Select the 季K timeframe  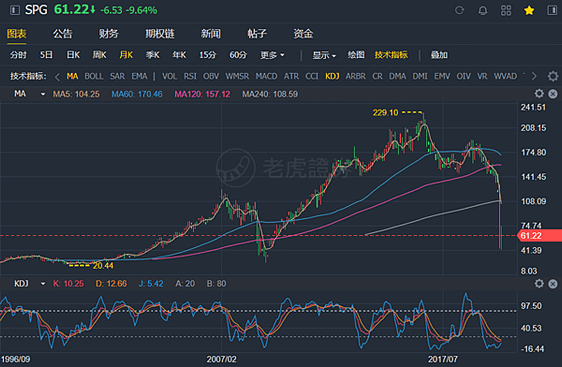(x=152, y=55)
